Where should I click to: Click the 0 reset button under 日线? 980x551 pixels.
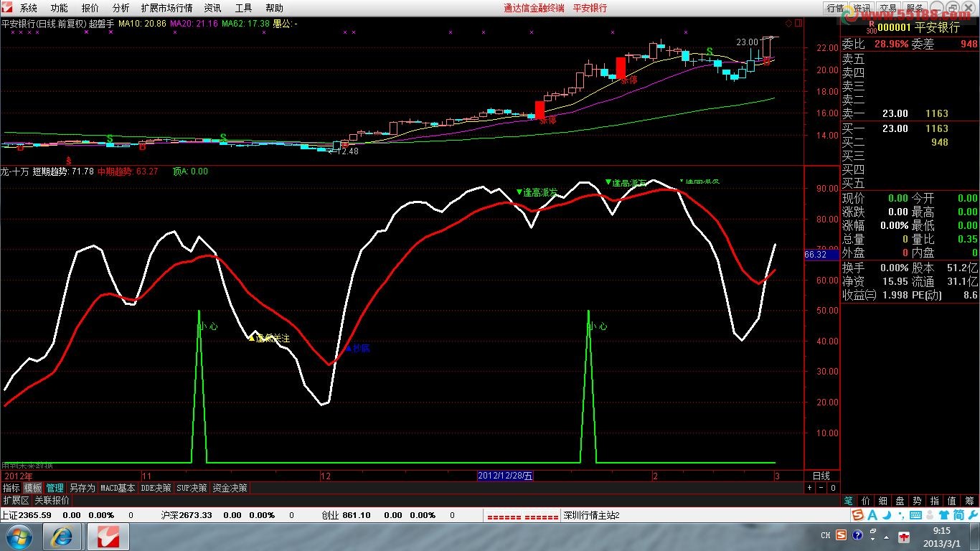click(833, 488)
